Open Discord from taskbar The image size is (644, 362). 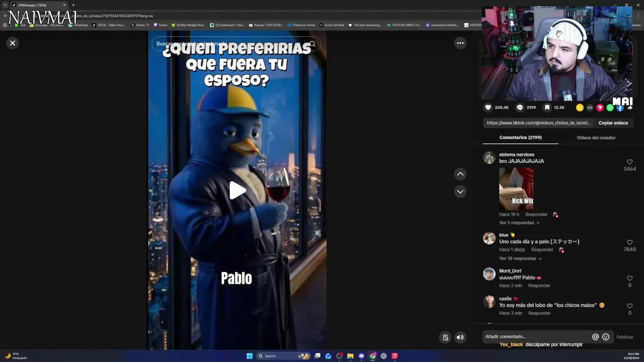361,356
